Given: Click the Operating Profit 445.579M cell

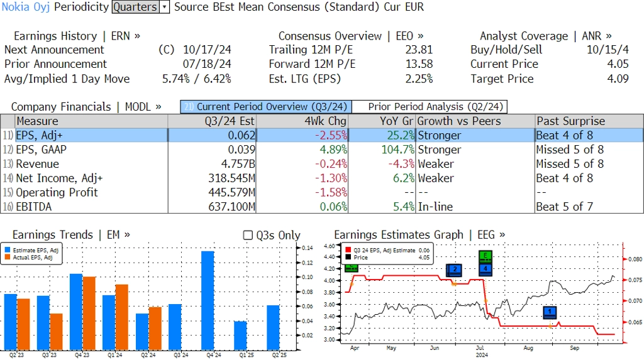Looking at the screenshot, I should 212,192.
